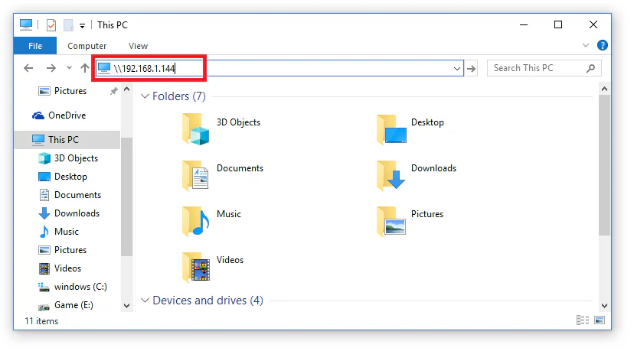Select Music in navigation pane
The width and height of the screenshot is (634, 364).
pyautogui.click(x=59, y=232)
